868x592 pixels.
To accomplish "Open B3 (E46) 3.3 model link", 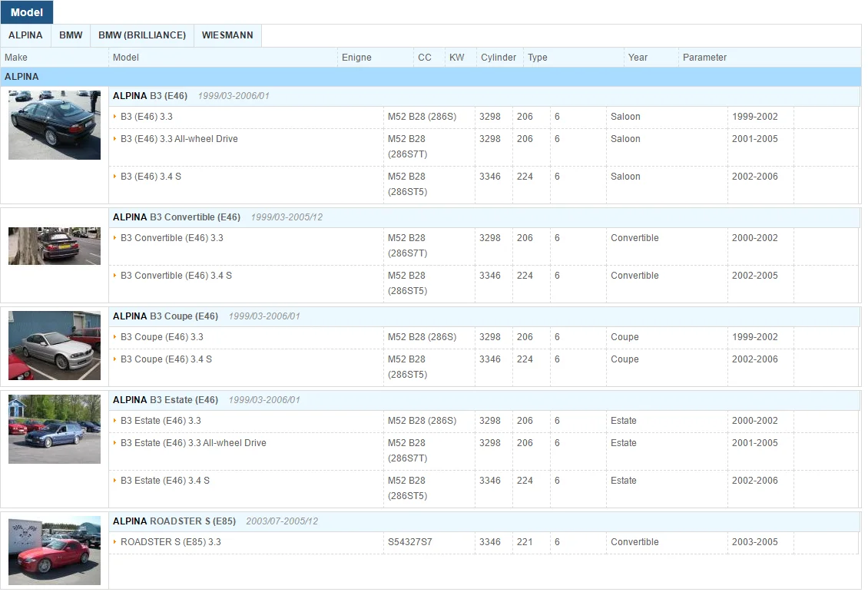I will 147,117.
